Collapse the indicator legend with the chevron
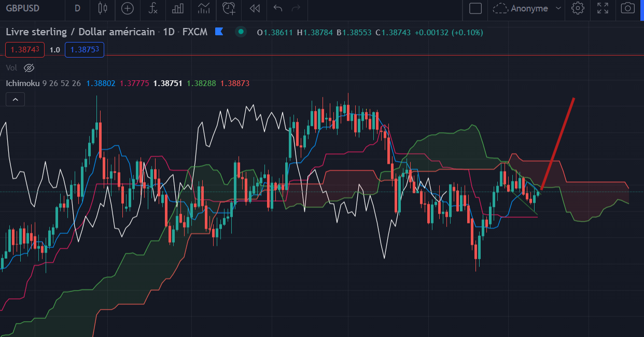Viewport: 644px width, 337px height. coord(15,99)
